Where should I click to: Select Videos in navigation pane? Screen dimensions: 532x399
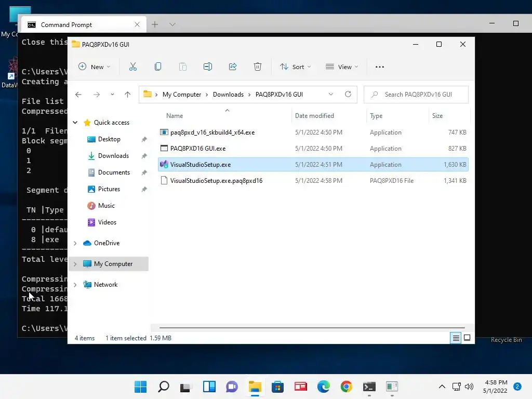click(107, 222)
